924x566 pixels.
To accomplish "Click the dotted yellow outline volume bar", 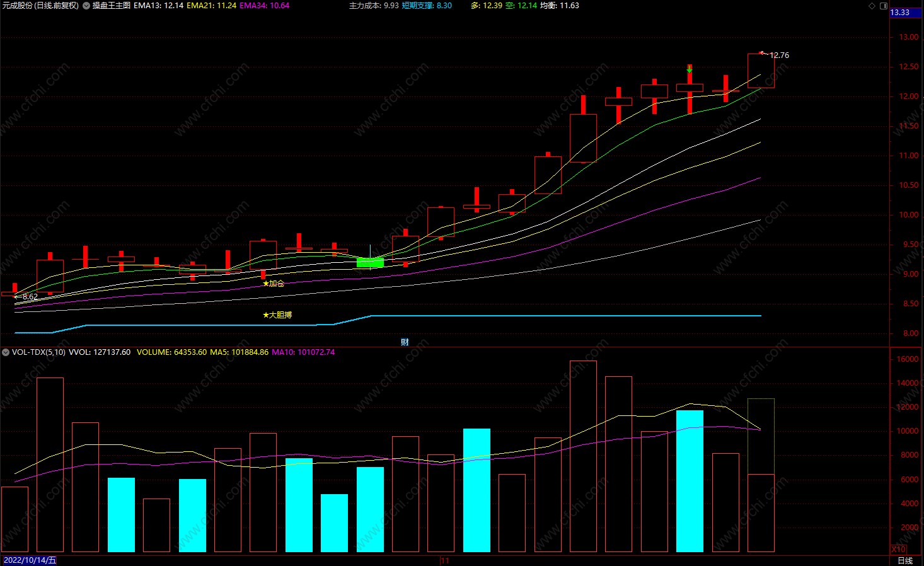I will pos(761,436).
